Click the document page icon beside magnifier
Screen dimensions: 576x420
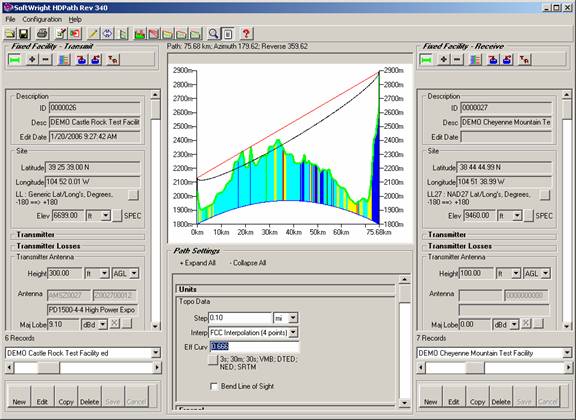pyautogui.click(x=228, y=34)
